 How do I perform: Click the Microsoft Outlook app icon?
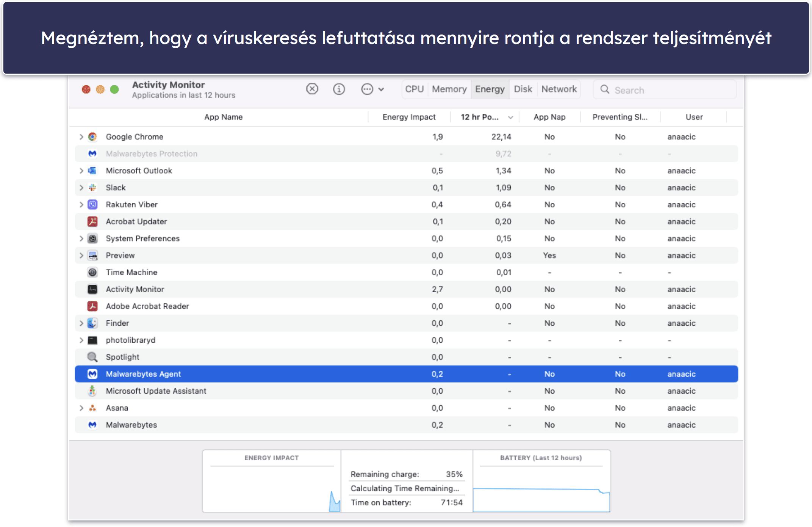click(92, 171)
